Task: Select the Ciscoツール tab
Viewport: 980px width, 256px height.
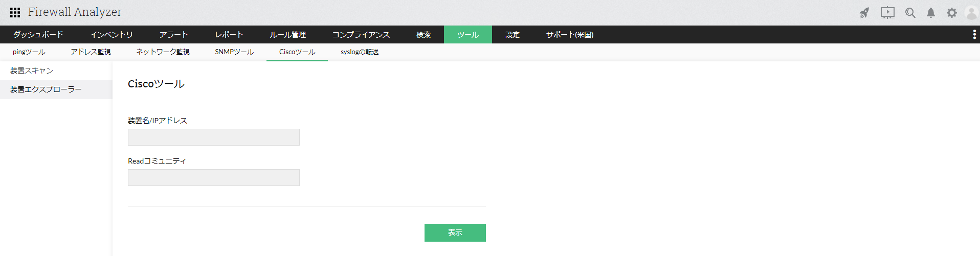Action: (x=297, y=52)
